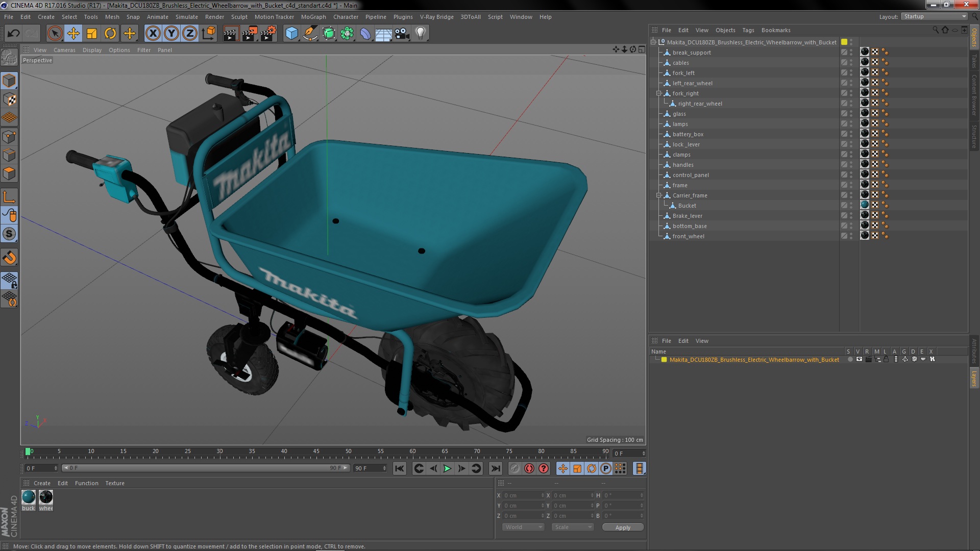Screen dimensions: 980x551
Task: Select the buck material thumbnail
Action: click(x=29, y=497)
